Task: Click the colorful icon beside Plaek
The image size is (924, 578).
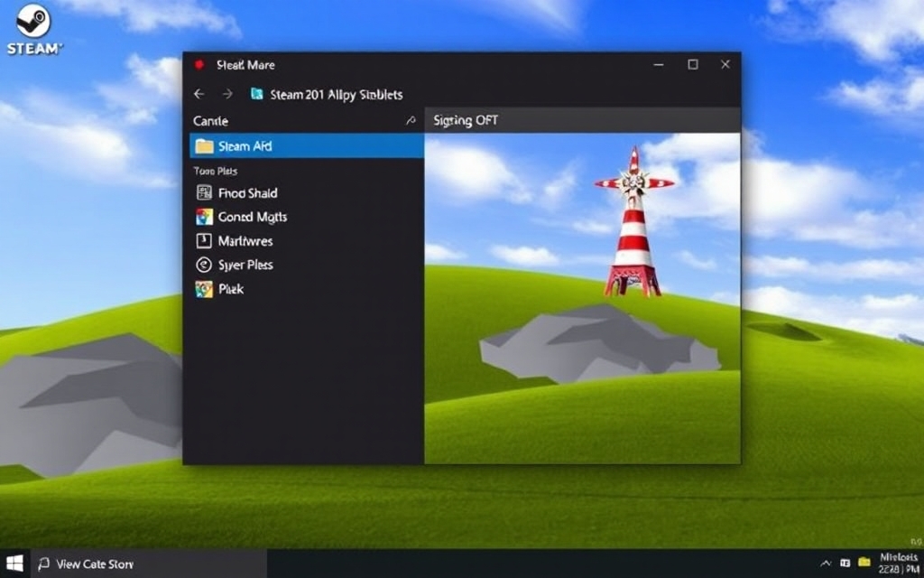Action: point(204,289)
